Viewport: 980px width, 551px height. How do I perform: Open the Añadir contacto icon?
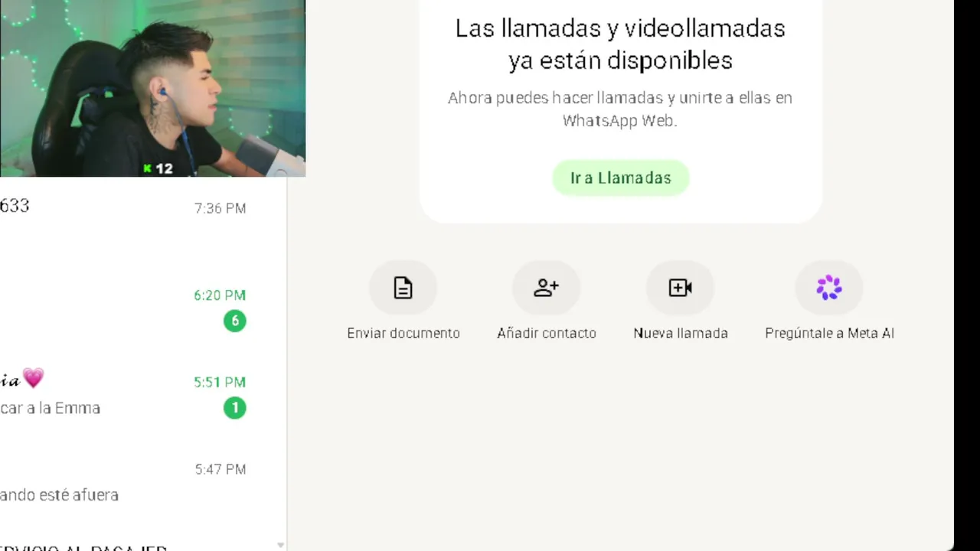pyautogui.click(x=546, y=288)
